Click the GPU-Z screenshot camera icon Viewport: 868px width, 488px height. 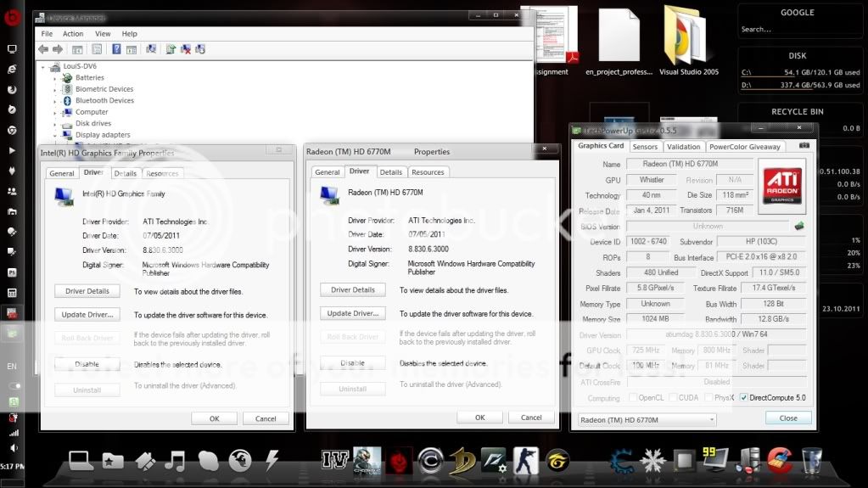[x=804, y=146]
